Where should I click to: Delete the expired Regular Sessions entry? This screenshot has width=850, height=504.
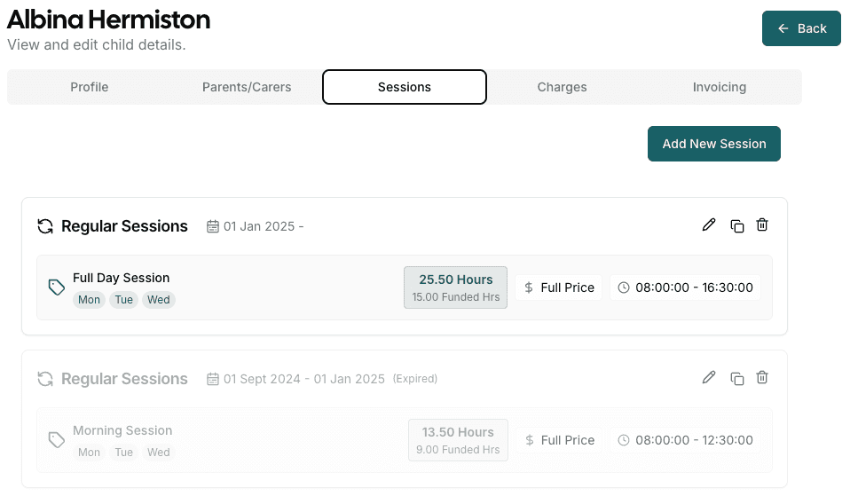[762, 378]
